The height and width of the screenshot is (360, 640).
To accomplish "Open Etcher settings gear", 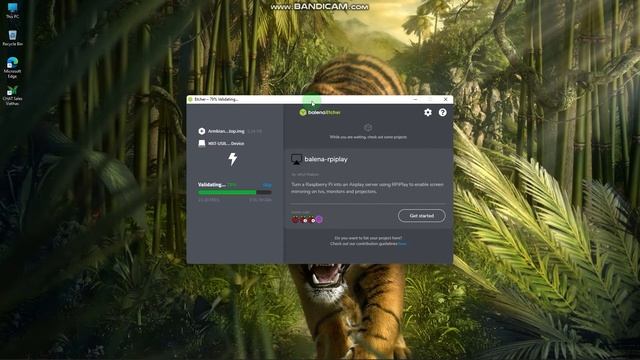I will [x=428, y=112].
